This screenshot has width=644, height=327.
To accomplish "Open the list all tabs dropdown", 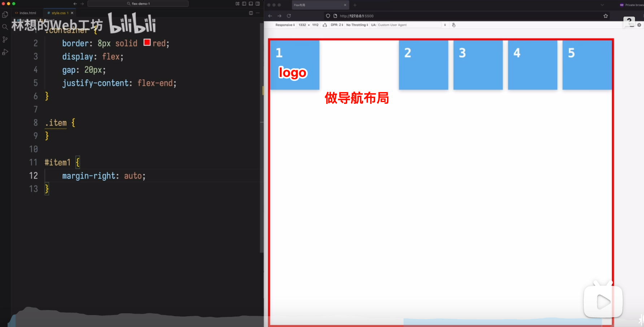I will click(602, 5).
